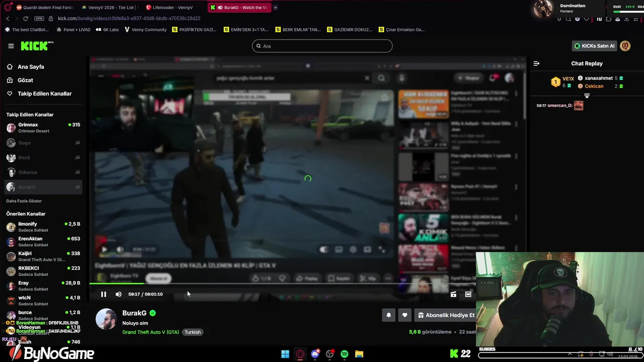644x362 pixels.
Task: Click the KICKs Satın Al button
Action: pyautogui.click(x=594, y=46)
